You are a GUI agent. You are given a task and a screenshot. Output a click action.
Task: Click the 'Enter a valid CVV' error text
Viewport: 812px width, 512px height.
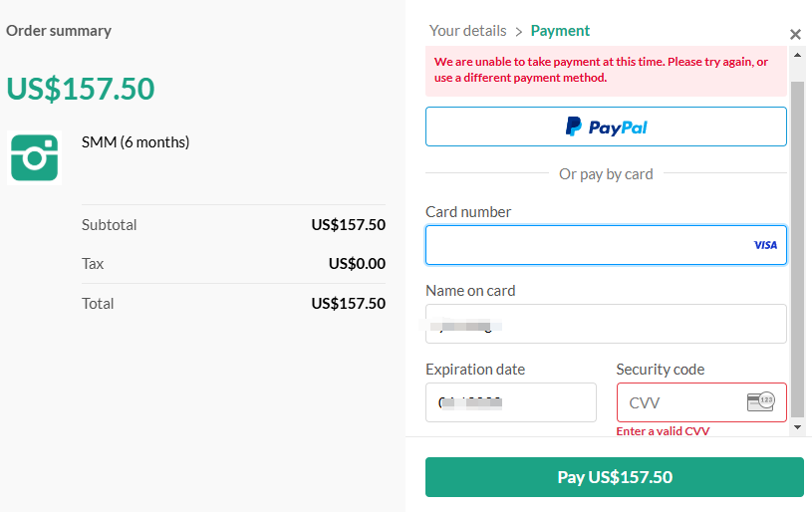663,431
